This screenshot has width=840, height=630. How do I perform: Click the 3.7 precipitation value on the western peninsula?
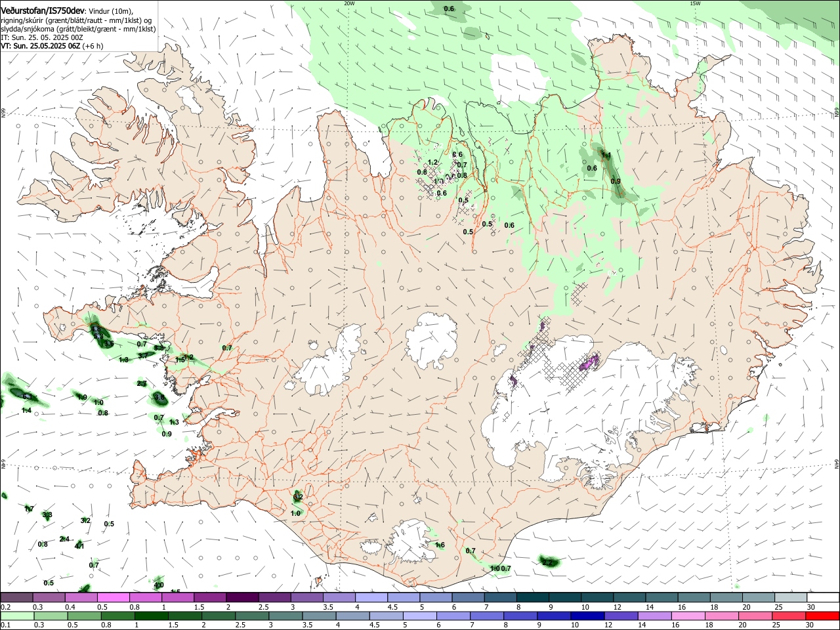pyautogui.click(x=142, y=355)
